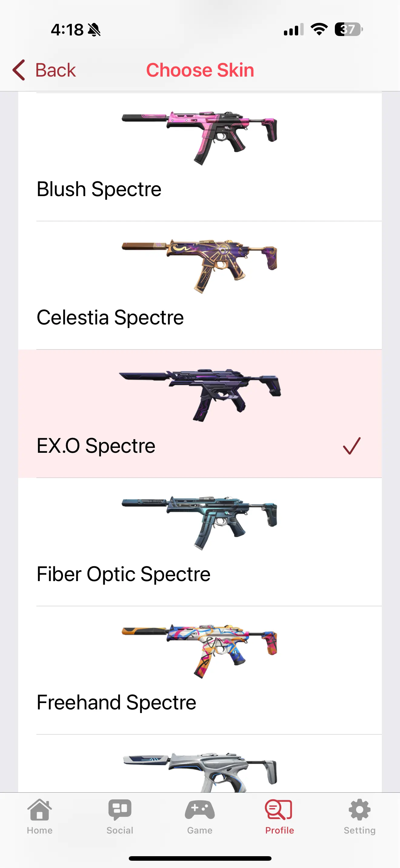Tap the Fiber Optic Spectre label
The width and height of the screenshot is (400, 868).
click(123, 574)
